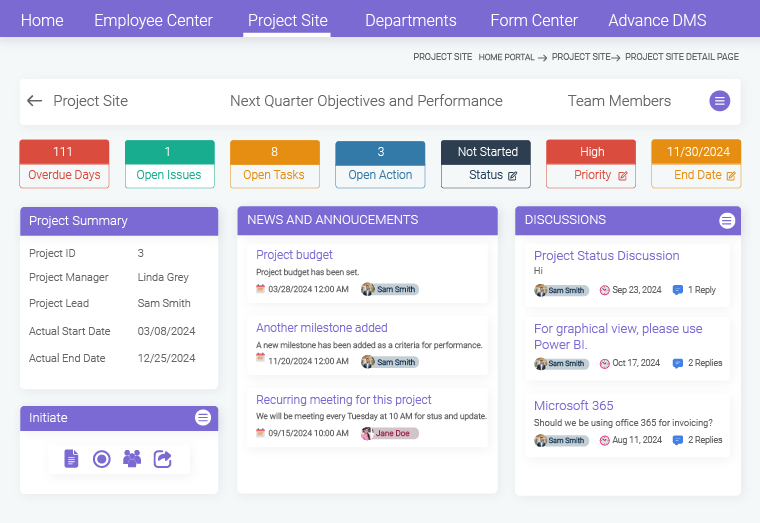Open the Departments tab
Viewport: 760px width, 523px height.
coord(411,20)
